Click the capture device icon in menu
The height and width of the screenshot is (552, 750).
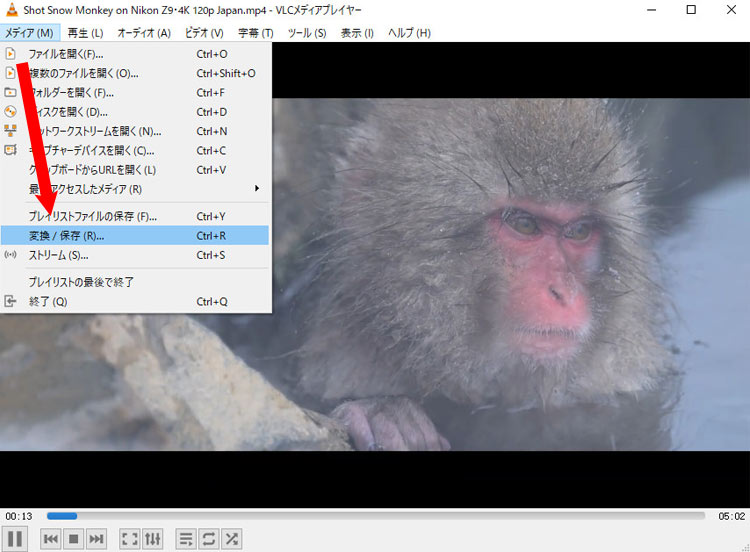(10, 150)
